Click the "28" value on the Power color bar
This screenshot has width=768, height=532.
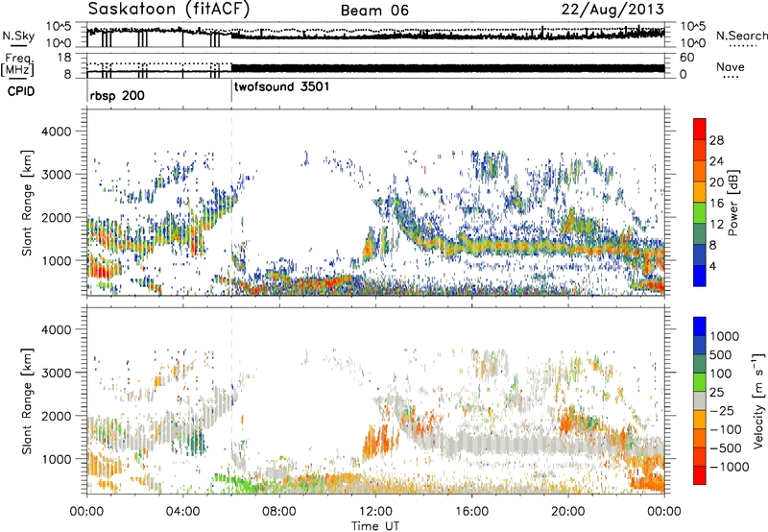pos(716,140)
